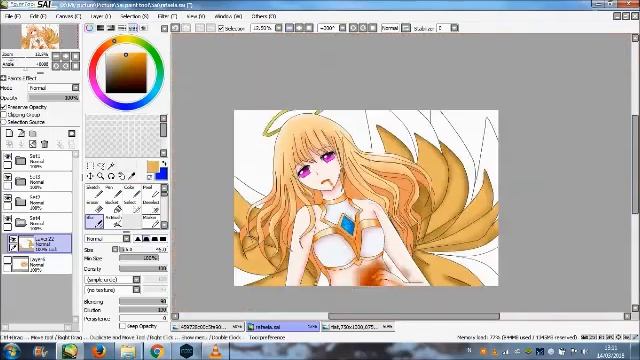
Task: Select the move tool
Action: tap(90, 176)
